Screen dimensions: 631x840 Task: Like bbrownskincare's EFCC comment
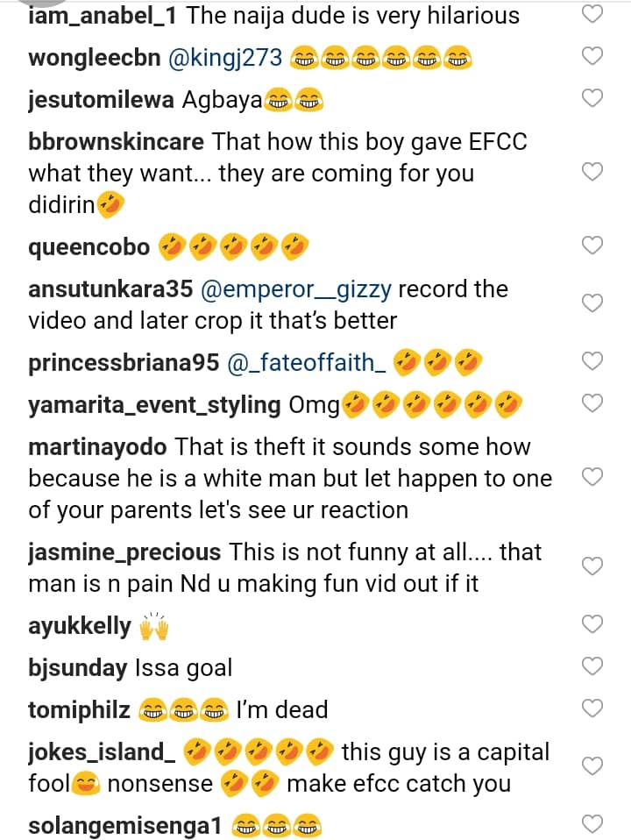pos(593,172)
